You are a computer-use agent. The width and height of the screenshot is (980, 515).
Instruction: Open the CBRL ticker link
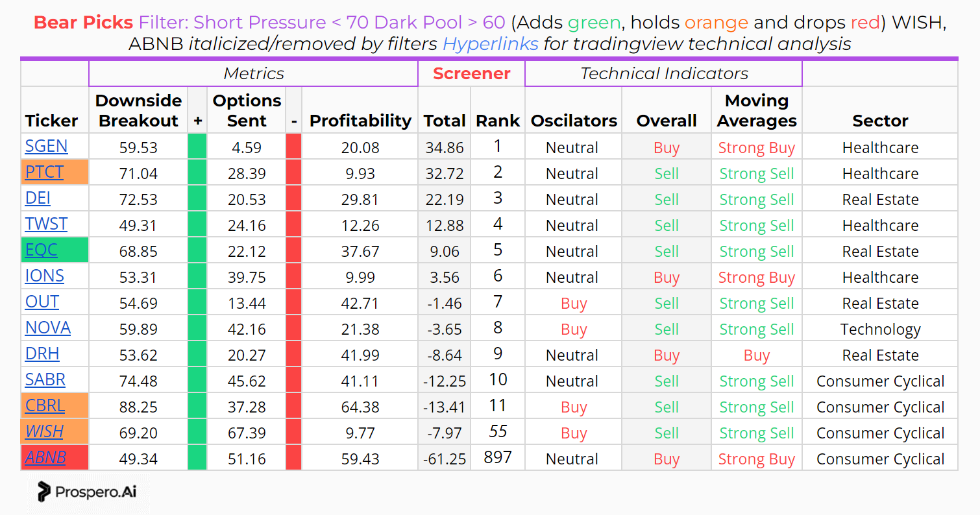[x=45, y=405]
